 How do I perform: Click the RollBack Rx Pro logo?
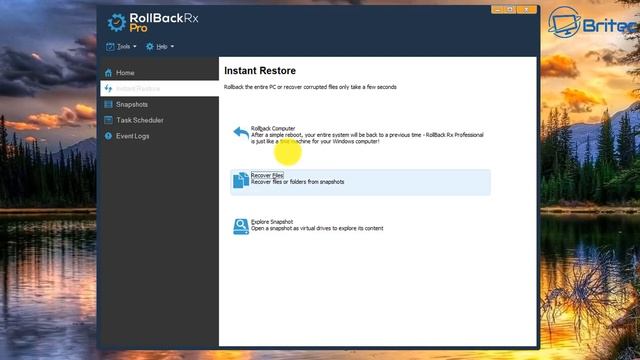(x=153, y=22)
